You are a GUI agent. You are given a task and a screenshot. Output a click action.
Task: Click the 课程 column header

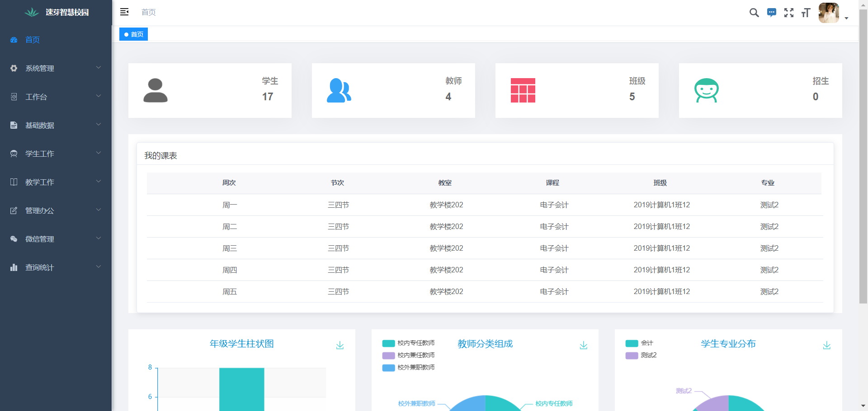(x=552, y=183)
